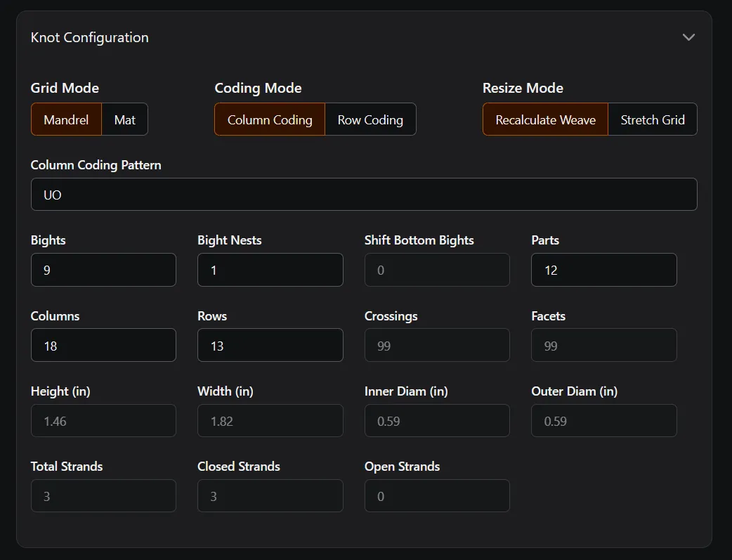Select Mandrel grid mode
Viewport: 732px width, 560px height.
click(x=66, y=119)
